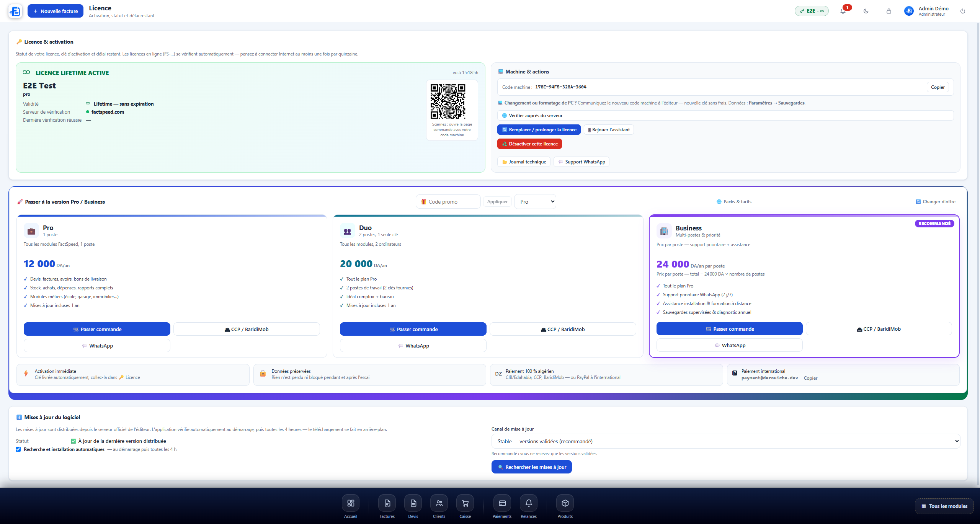Choose CCP / BaridiMob on Duo card
980x524 pixels.
click(563, 329)
